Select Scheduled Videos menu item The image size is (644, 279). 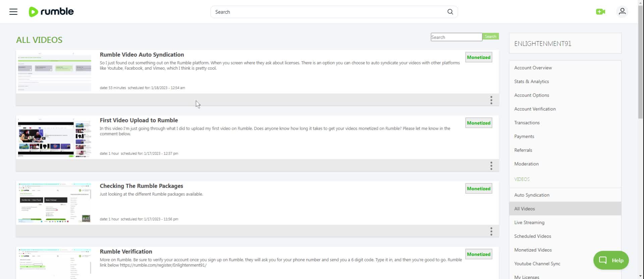532,236
